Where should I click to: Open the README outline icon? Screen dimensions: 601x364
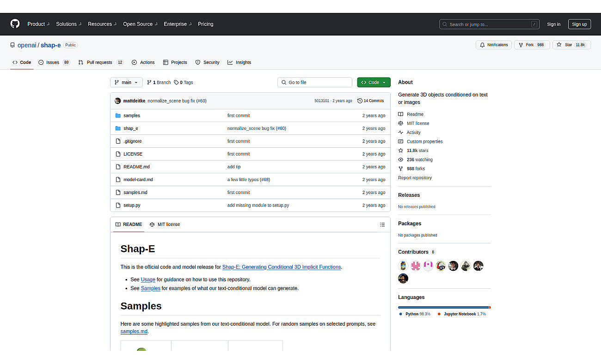click(382, 224)
